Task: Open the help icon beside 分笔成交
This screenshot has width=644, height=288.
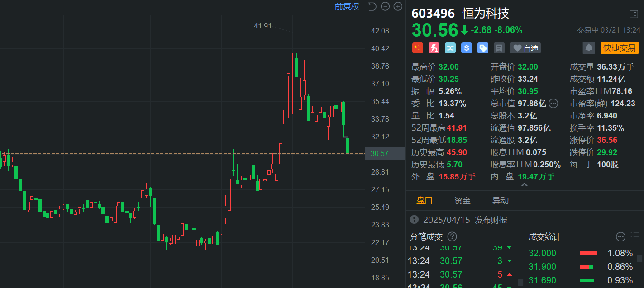Action: [x=452, y=236]
